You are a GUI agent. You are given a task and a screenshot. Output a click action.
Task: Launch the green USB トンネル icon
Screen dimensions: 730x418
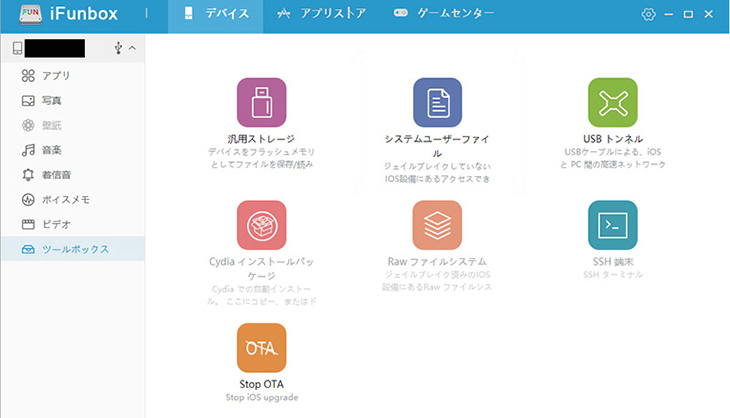[613, 102]
